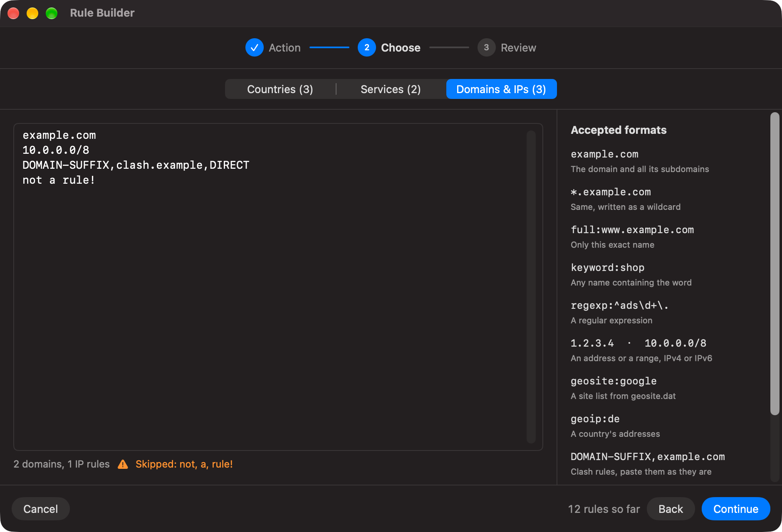Click the green zoom window button
Screen dimensions: 782x532
click(x=52, y=13)
